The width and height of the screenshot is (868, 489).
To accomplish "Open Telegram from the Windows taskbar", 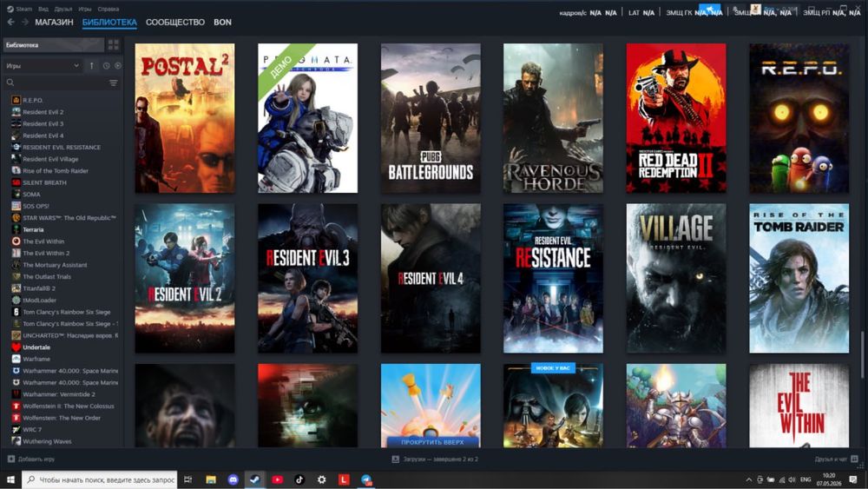I will point(366,479).
